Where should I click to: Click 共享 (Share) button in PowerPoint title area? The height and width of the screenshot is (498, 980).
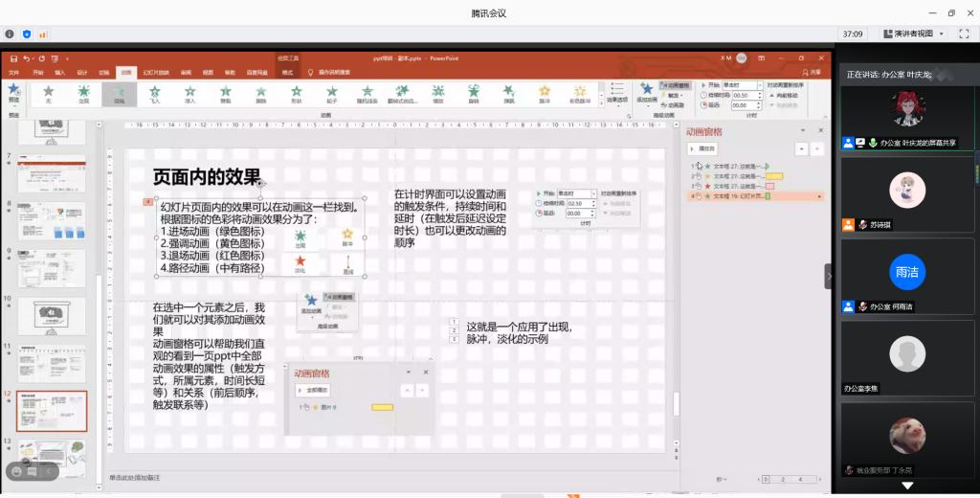click(811, 72)
